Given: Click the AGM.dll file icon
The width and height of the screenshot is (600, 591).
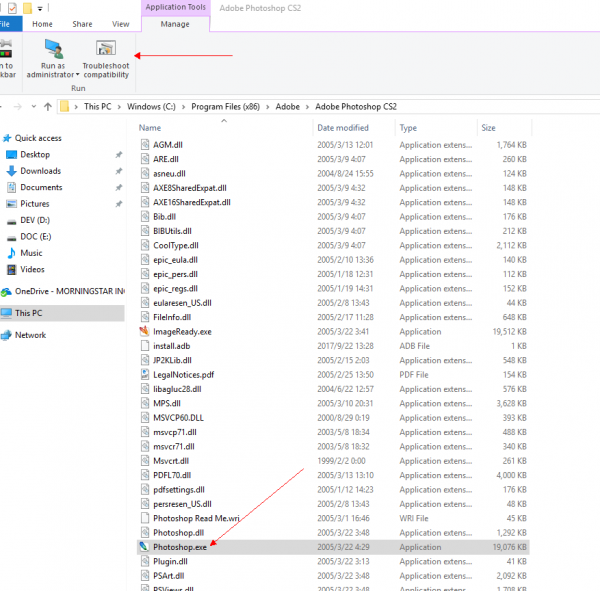Looking at the screenshot, I should tap(145, 144).
